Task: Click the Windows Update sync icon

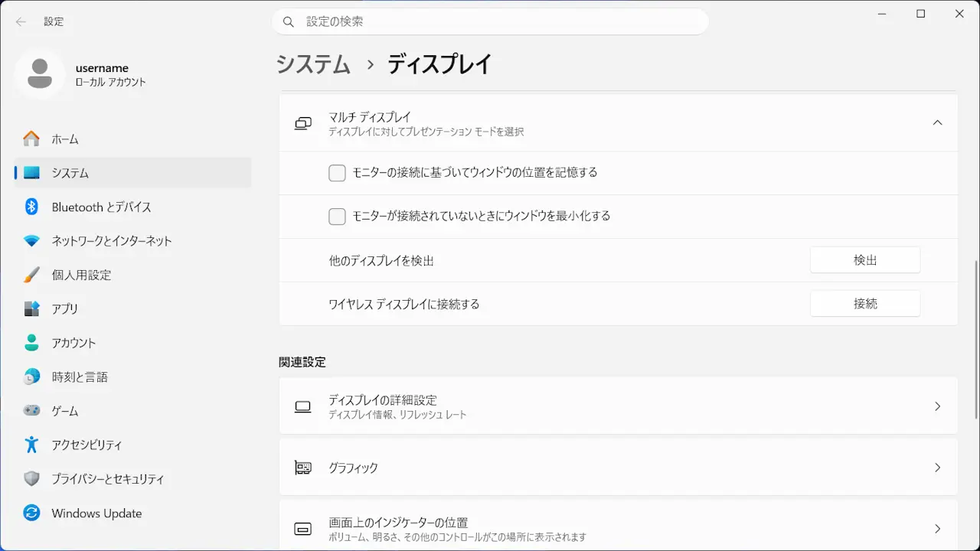Action: coord(31,513)
